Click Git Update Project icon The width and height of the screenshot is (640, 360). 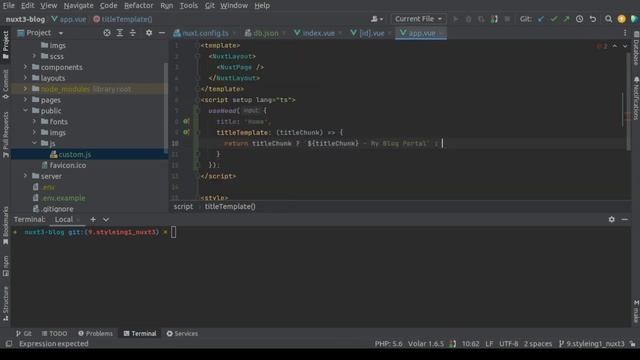coord(541,19)
